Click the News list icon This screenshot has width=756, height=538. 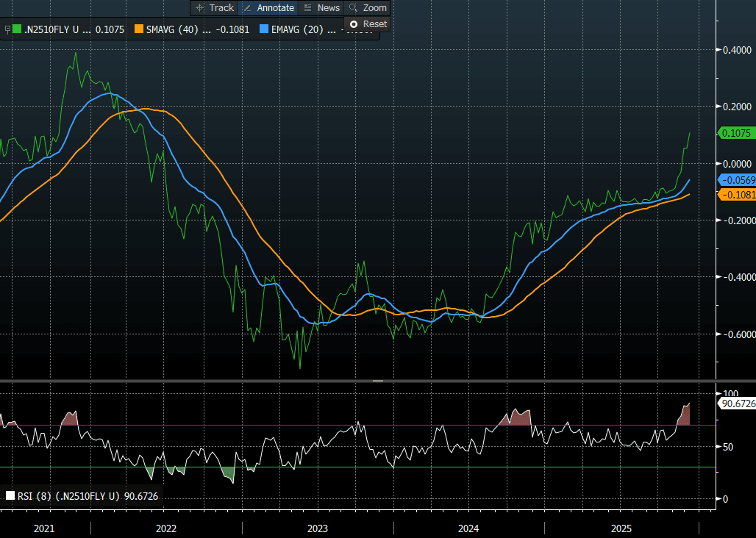[308, 8]
